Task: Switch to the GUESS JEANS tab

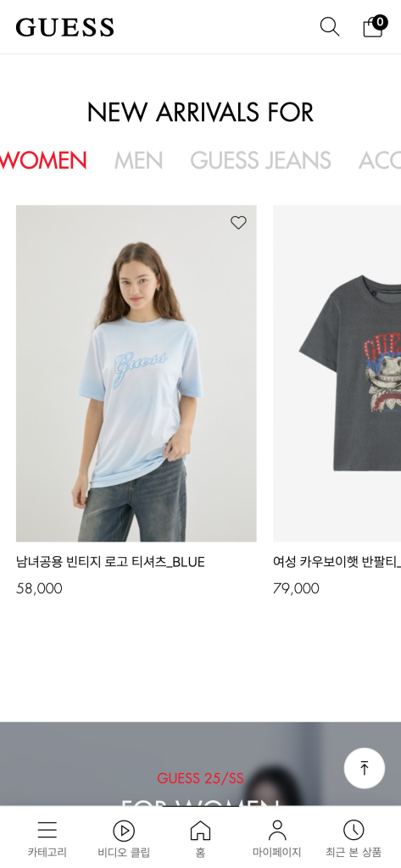Action: click(x=260, y=160)
